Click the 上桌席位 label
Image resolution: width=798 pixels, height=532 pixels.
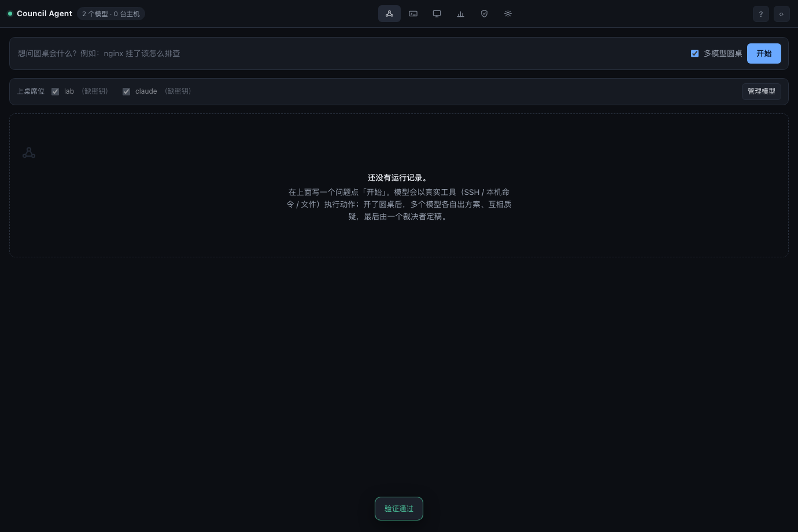[31, 91]
